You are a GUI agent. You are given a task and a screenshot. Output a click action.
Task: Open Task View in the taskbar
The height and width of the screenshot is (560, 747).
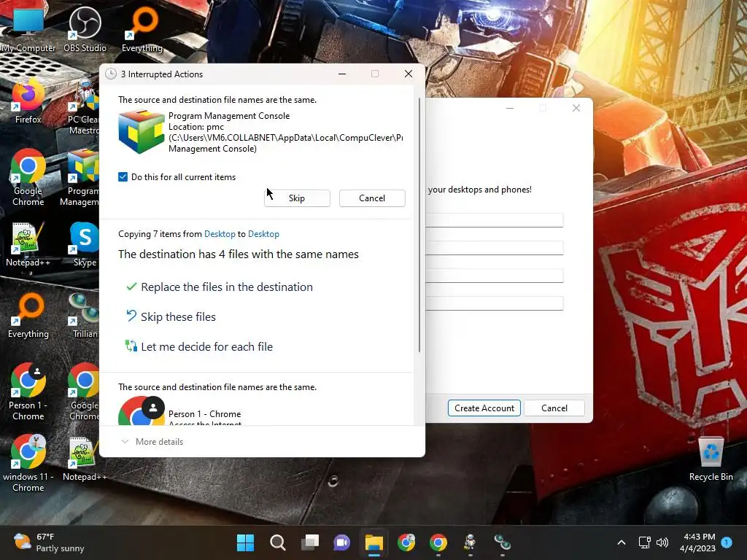click(310, 542)
